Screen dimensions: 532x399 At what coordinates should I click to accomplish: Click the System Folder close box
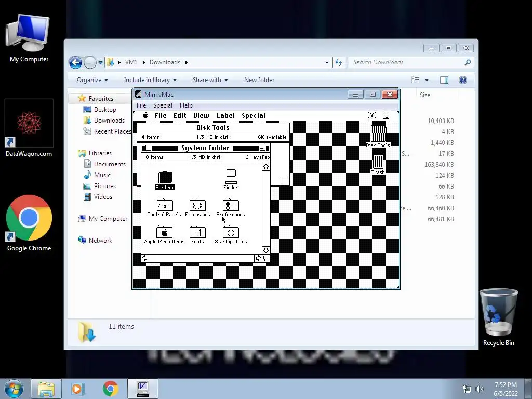148,148
